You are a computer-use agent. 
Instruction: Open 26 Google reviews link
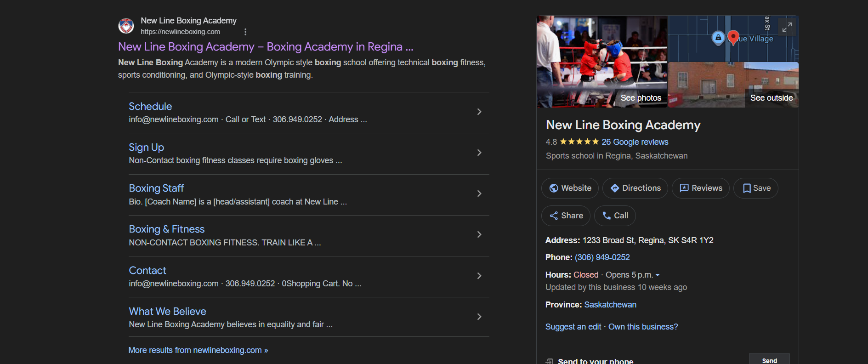(x=635, y=142)
